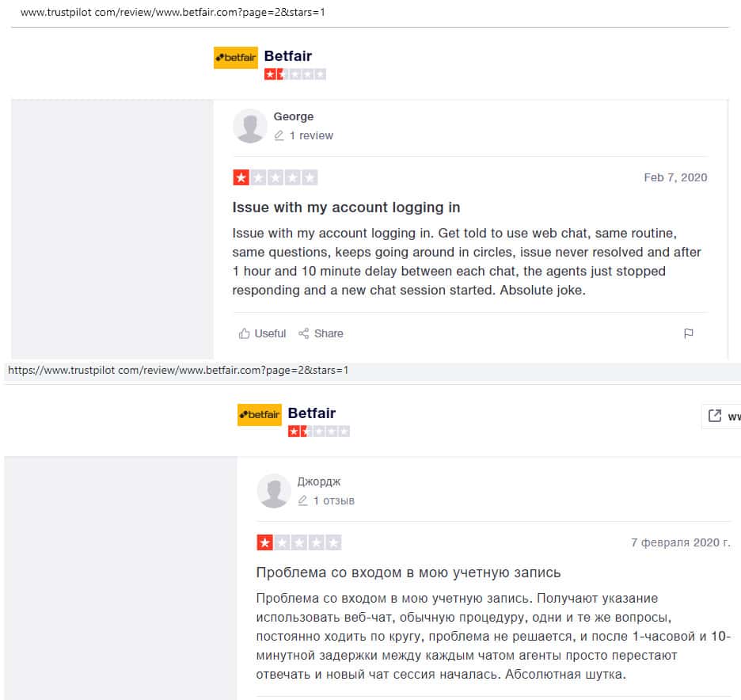The height and width of the screenshot is (700, 741).
Task: Click the Useful thumbs-up icon
Action: point(244,333)
